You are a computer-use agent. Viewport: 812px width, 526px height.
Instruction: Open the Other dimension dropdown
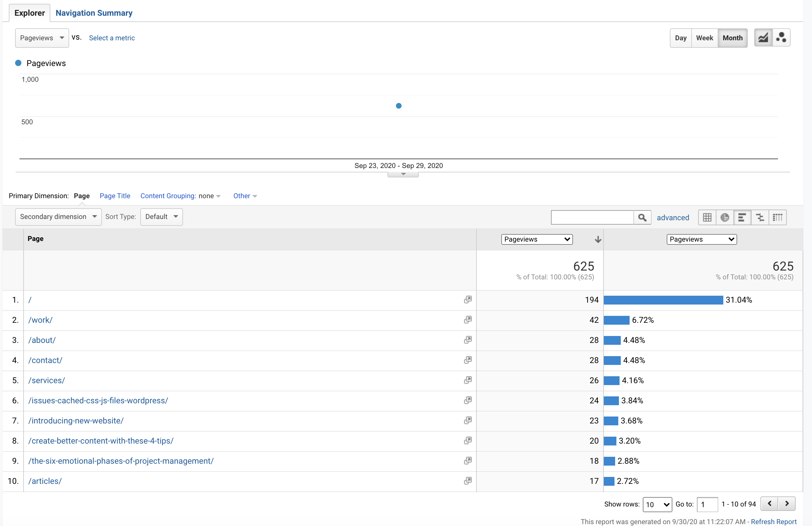point(245,196)
